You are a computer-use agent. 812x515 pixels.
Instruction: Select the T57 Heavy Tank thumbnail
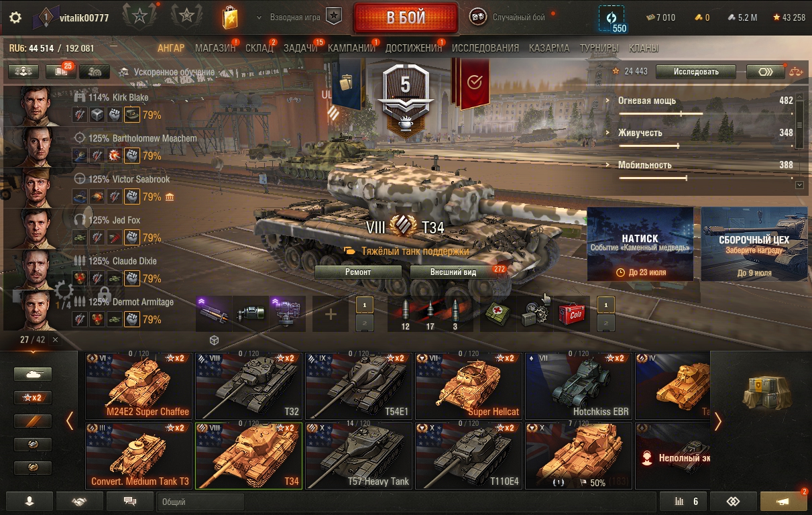tap(358, 456)
